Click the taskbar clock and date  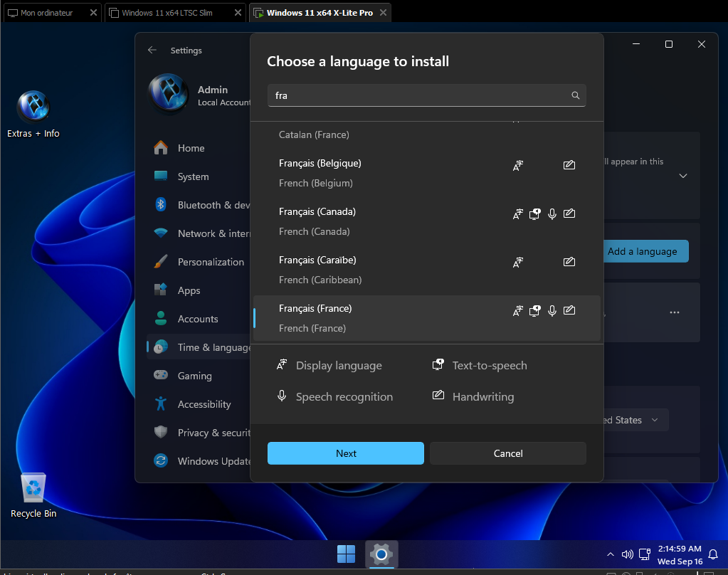[x=680, y=554]
